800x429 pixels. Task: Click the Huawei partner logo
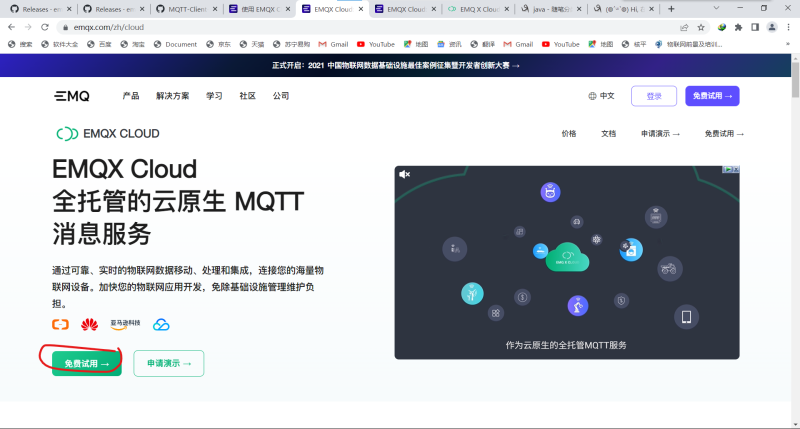pos(89,324)
